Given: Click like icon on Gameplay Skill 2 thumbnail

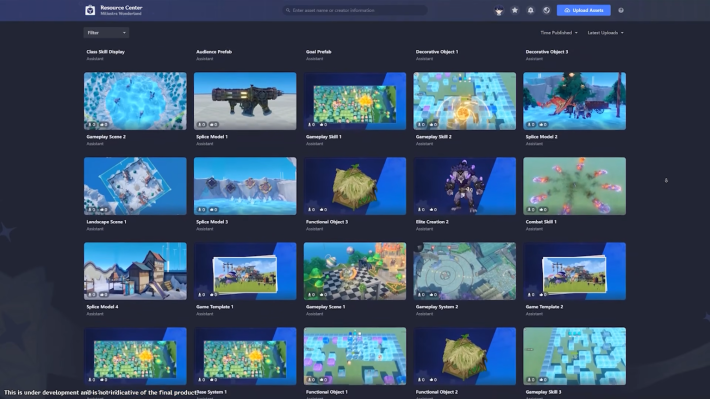Looking at the screenshot, I should pyautogui.click(x=432, y=125).
